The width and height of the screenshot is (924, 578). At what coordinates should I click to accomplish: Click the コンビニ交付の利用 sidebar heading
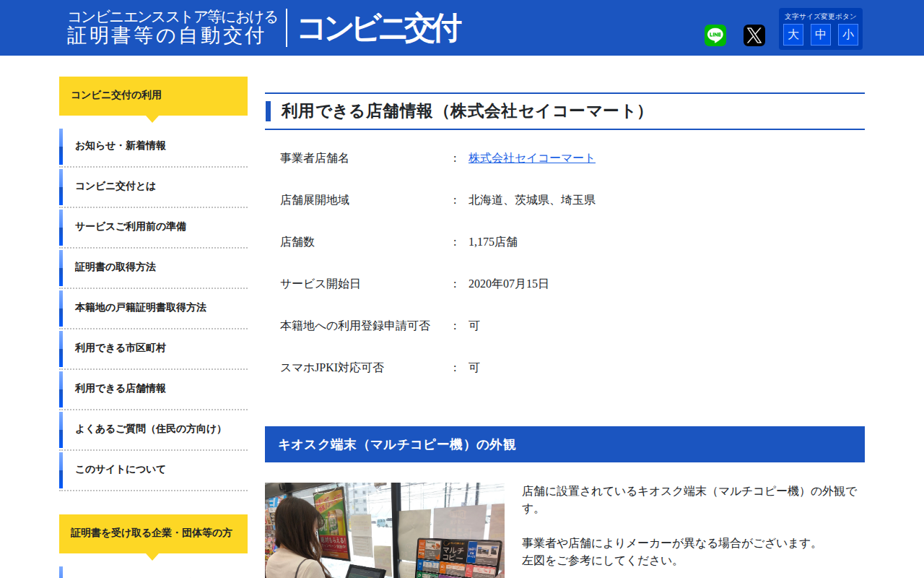pyautogui.click(x=153, y=96)
